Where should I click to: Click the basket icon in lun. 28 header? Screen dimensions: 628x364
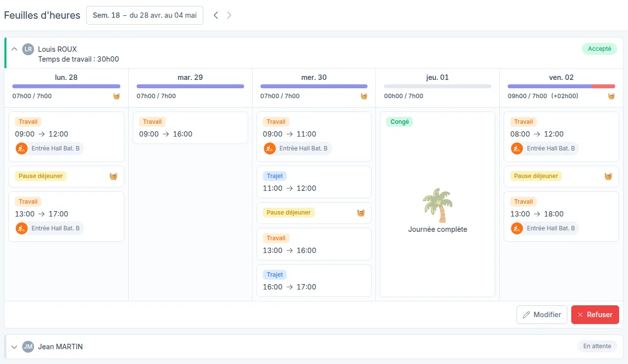coord(116,96)
